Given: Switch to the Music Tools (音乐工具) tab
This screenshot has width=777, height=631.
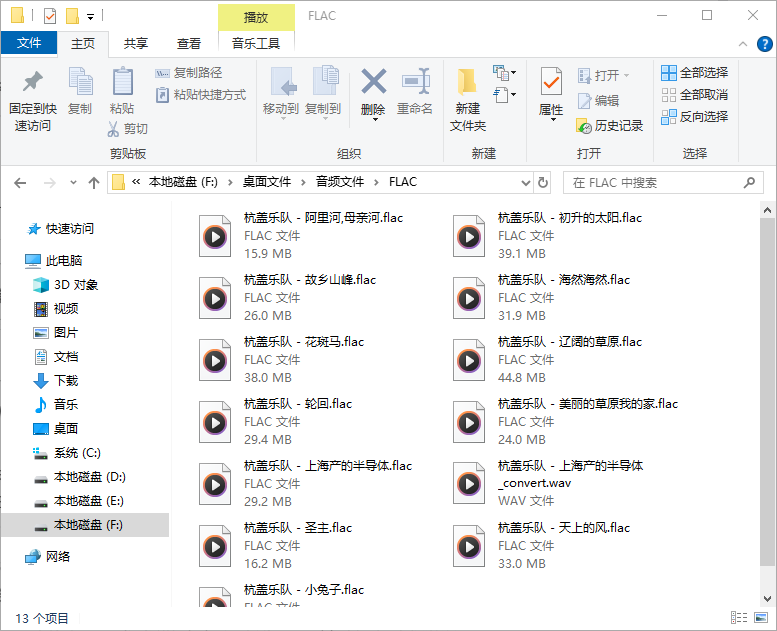Looking at the screenshot, I should (256, 44).
